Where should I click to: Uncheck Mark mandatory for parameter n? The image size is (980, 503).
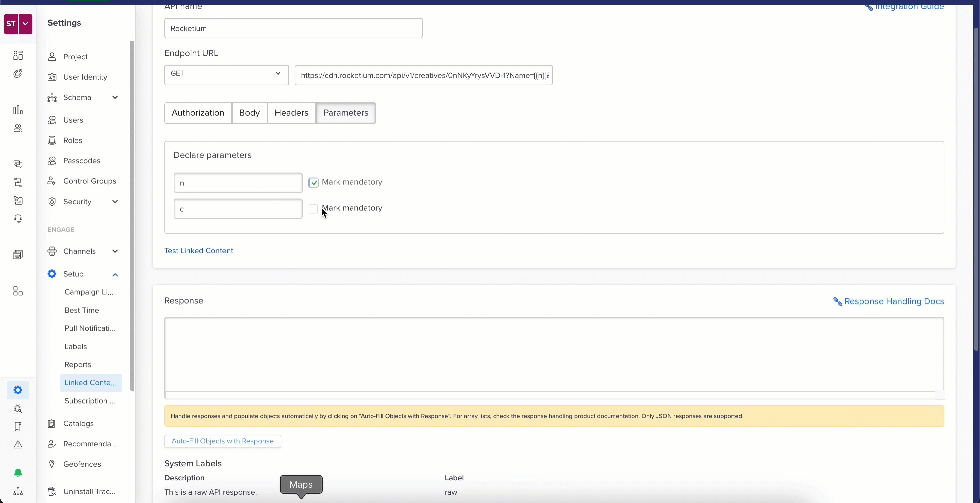(x=313, y=183)
